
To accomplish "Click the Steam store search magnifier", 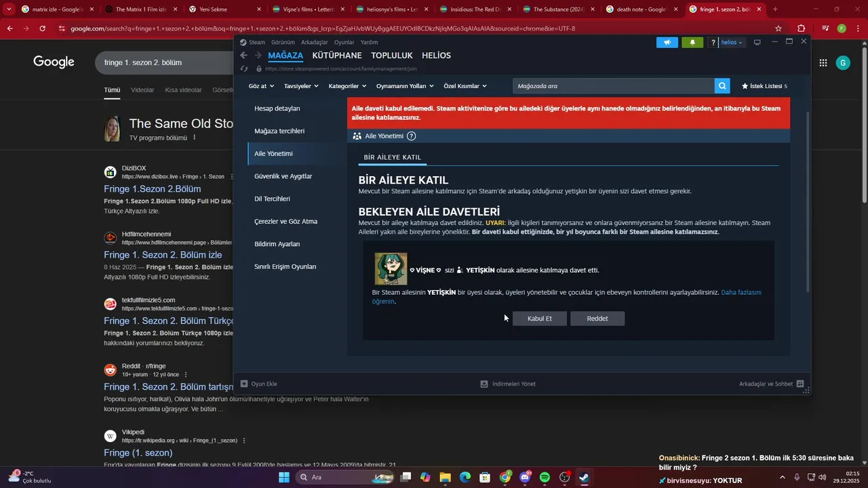I will coord(723,86).
